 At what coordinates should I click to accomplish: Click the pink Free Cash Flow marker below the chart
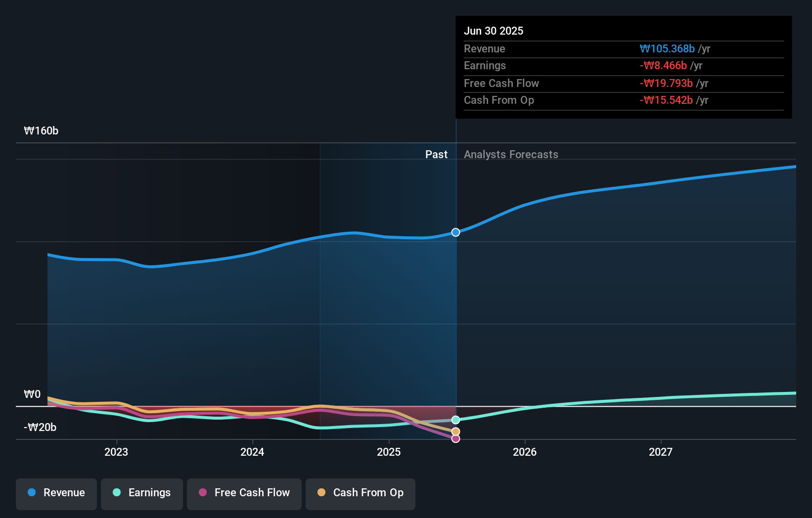[x=455, y=439]
